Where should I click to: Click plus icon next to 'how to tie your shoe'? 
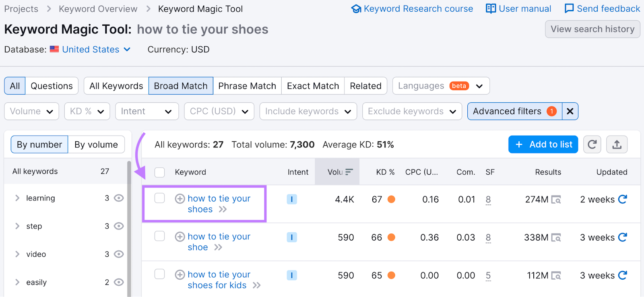(180, 237)
